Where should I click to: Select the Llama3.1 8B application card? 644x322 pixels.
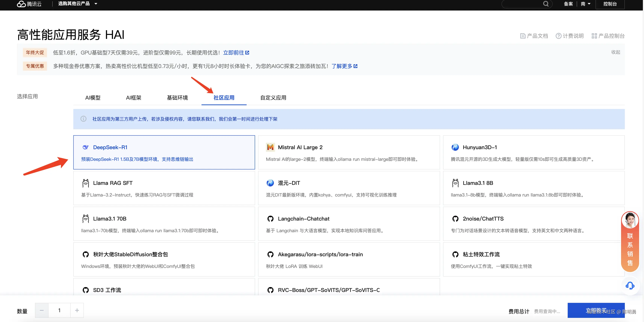click(x=533, y=188)
